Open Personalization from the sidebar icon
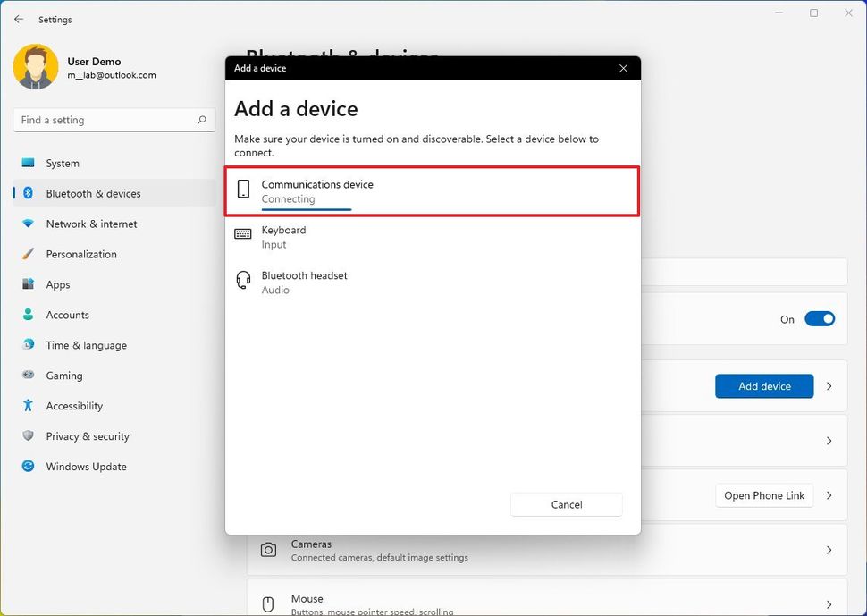The image size is (867, 616). point(27,254)
